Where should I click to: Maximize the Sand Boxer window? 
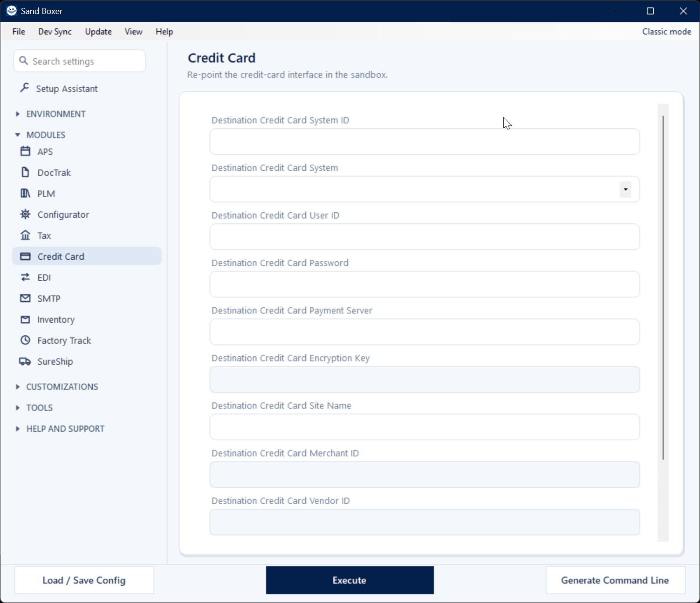coord(651,11)
